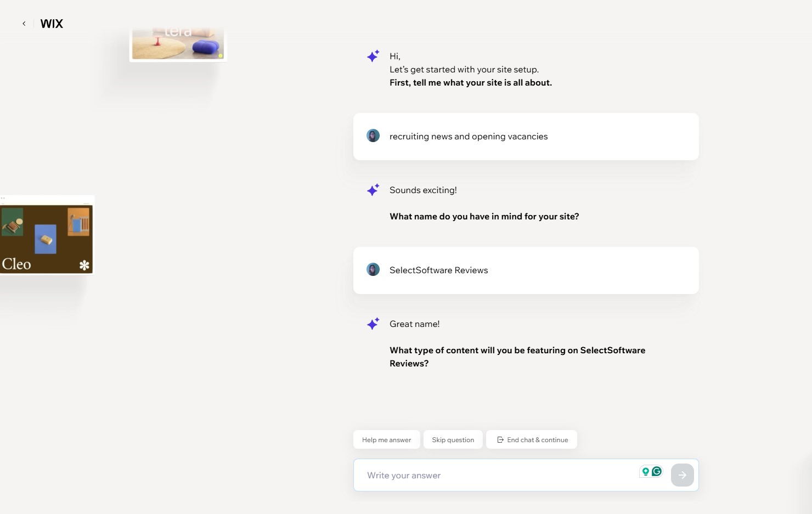Click the 'Write your answer' input field

pos(494,475)
